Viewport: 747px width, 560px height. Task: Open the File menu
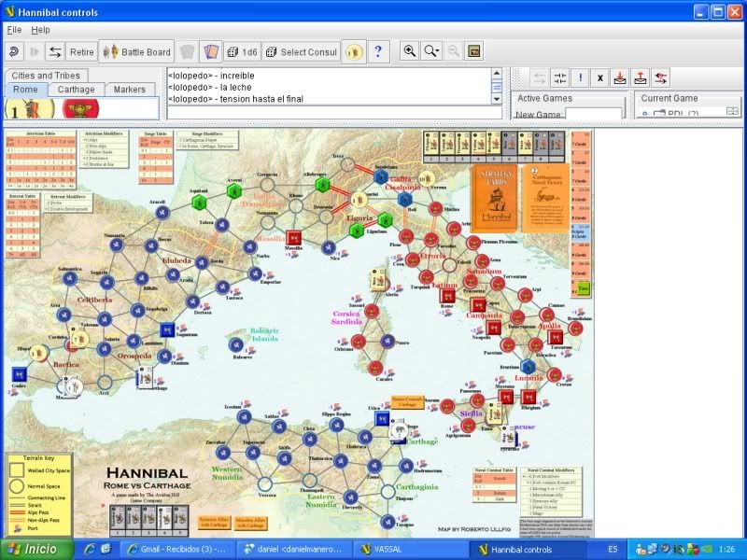click(14, 30)
